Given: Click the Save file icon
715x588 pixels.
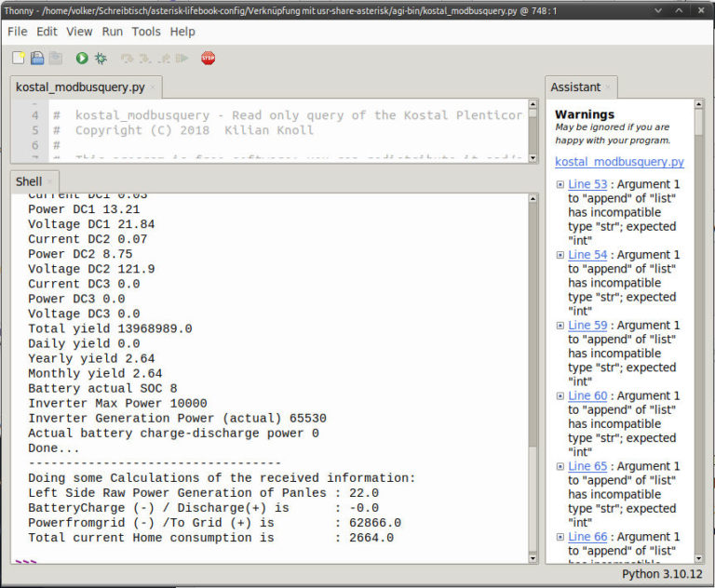Looking at the screenshot, I should coord(56,58).
